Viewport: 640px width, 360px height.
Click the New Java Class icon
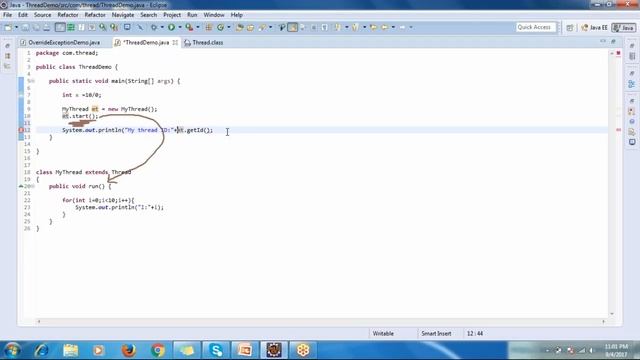[221, 27]
